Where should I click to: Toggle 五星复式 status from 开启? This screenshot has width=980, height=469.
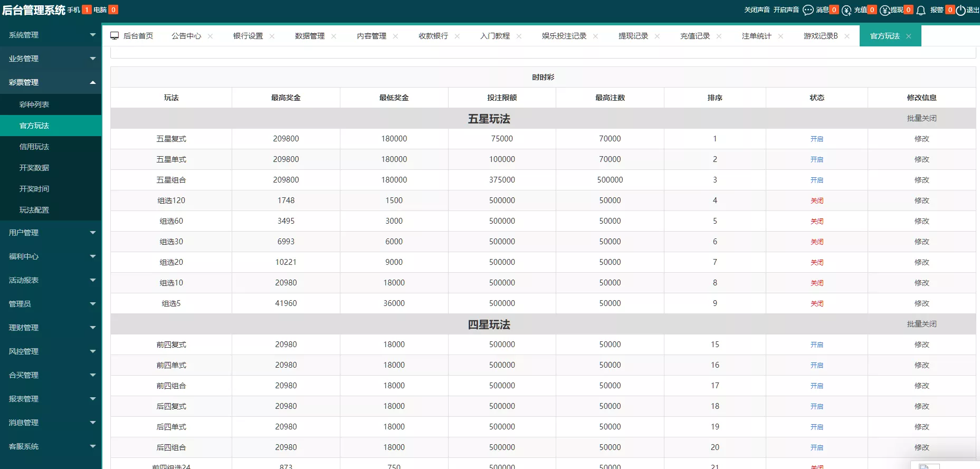click(816, 139)
